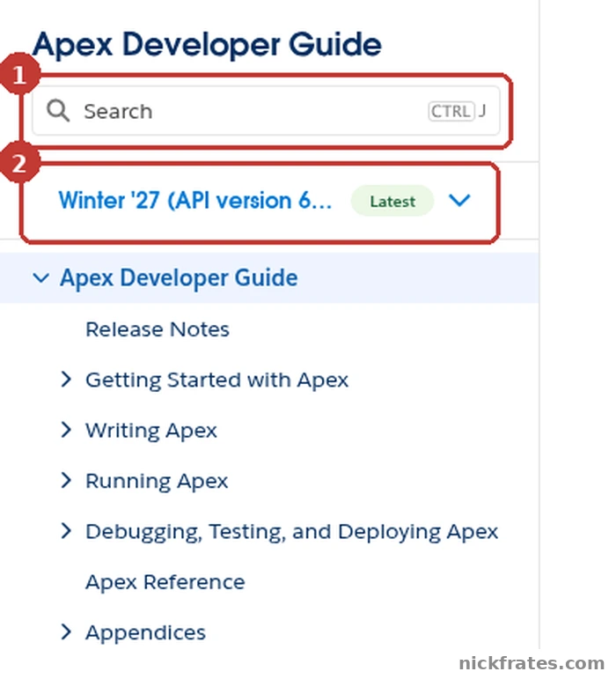The height and width of the screenshot is (679, 616).
Task: Click the Search input field
Action: 266,111
